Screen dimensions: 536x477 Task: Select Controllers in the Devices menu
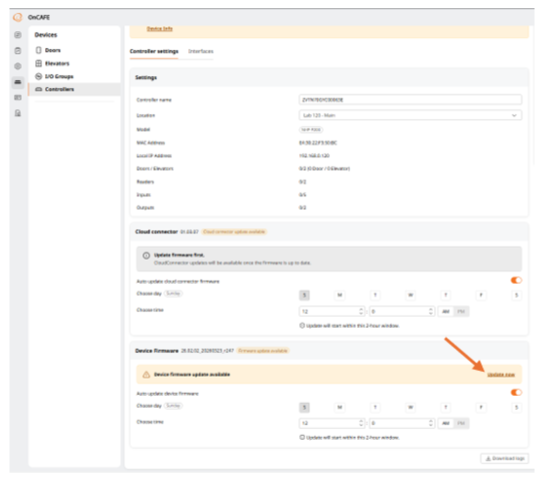click(x=74, y=89)
